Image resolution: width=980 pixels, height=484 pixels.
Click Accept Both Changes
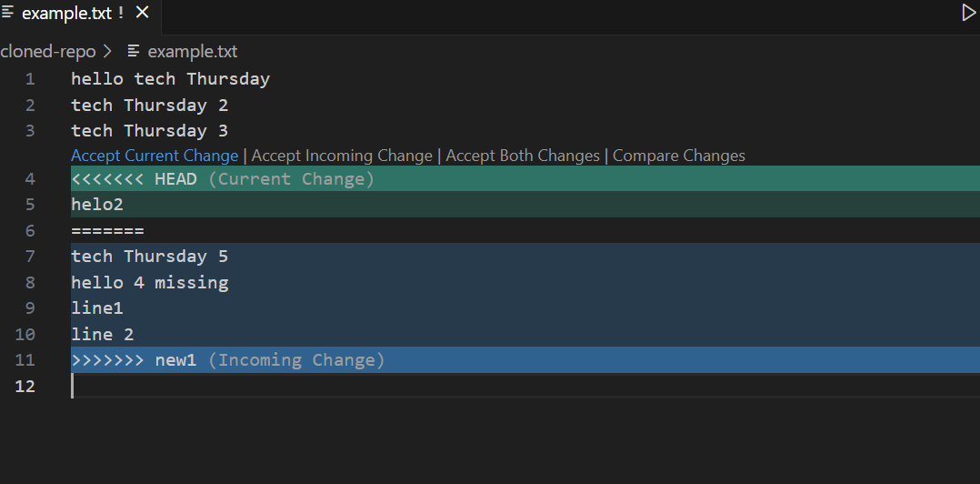(523, 156)
